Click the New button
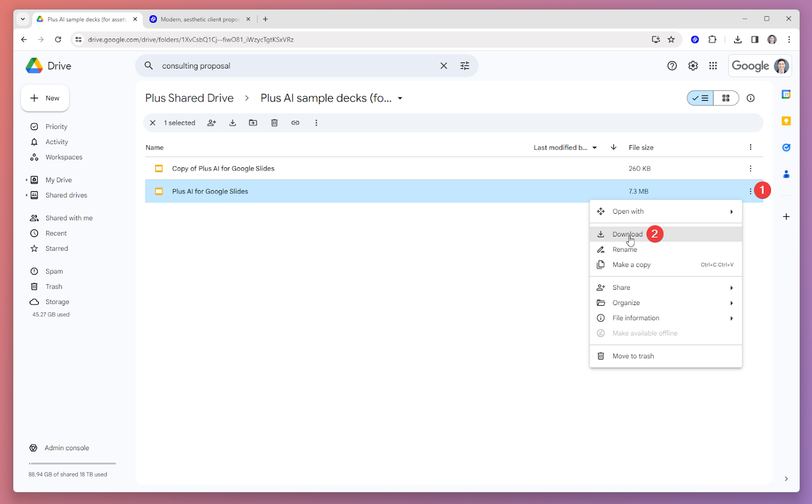Screen dimensions: 812x504 click(x=45, y=98)
